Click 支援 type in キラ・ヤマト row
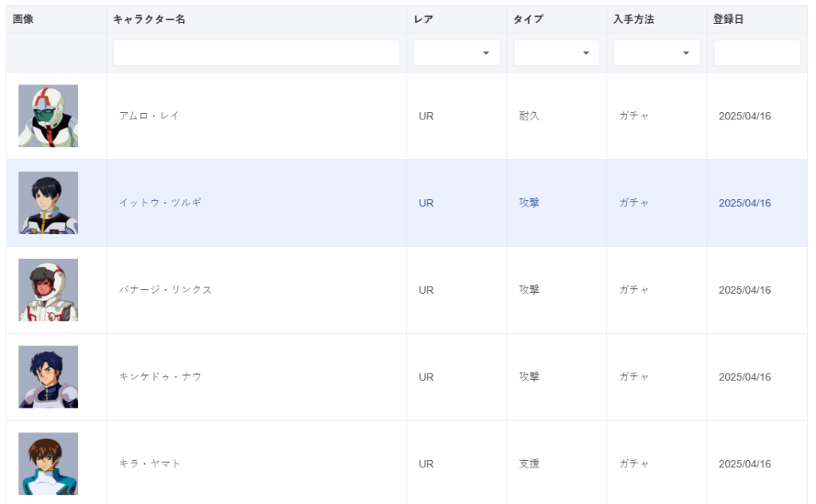The height and width of the screenshot is (504, 816). [x=529, y=463]
